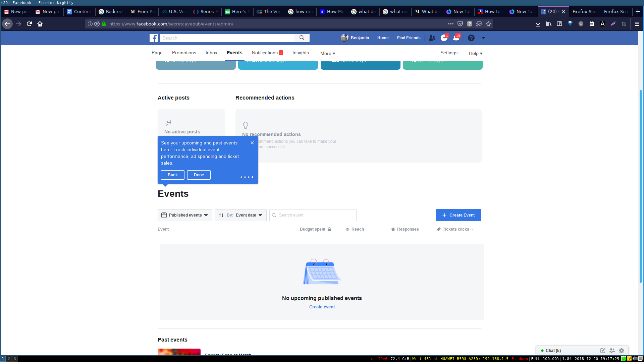Bookmark this page with the star icon
644x362 pixels.
pos(488,24)
